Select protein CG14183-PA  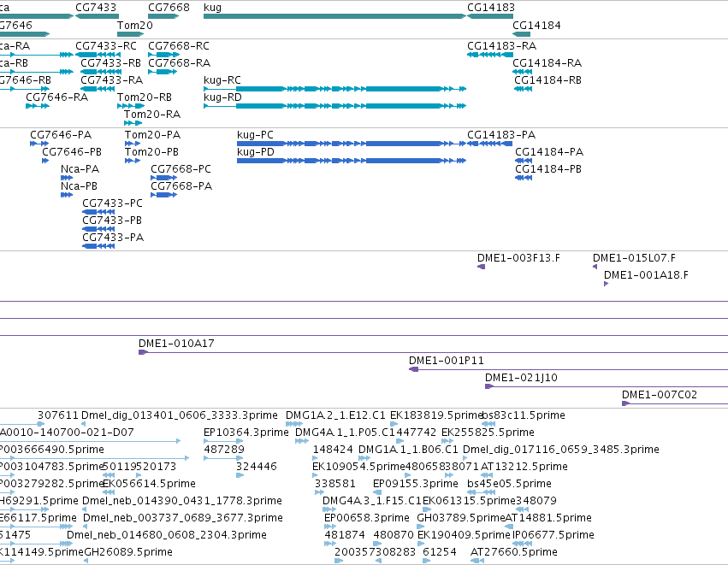[x=490, y=144]
